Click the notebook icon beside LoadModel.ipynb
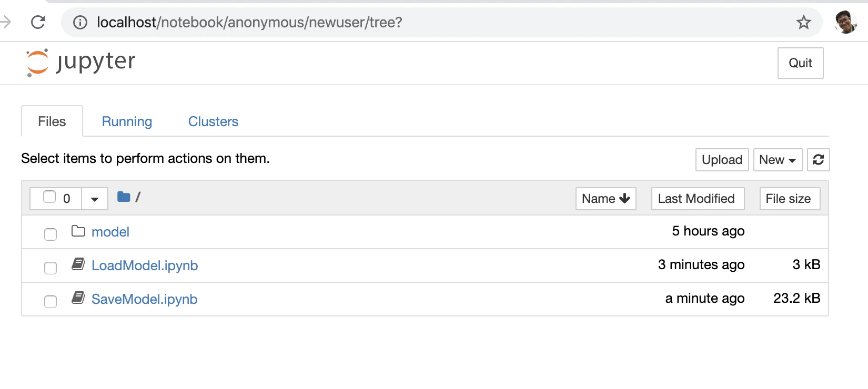 78,264
